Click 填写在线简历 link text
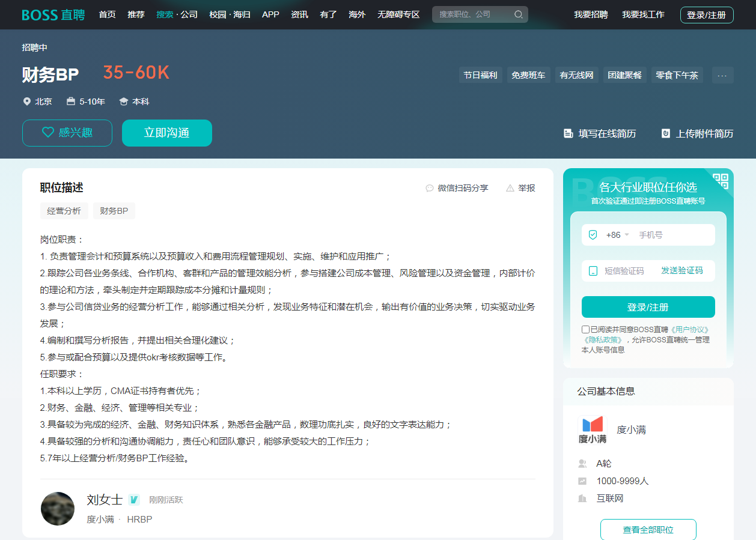The height and width of the screenshot is (540, 756). 607,133
